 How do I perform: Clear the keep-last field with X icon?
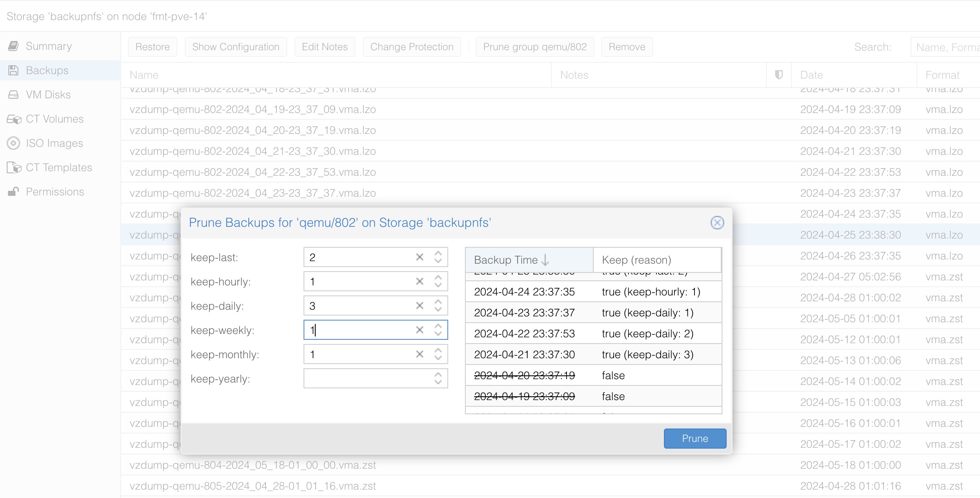pyautogui.click(x=420, y=257)
